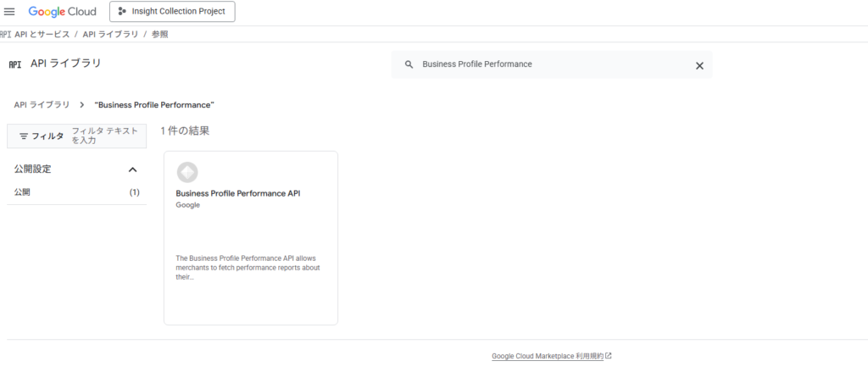The height and width of the screenshot is (383, 868).
Task: Click the external link icon beside 利用規約
Action: point(609,357)
